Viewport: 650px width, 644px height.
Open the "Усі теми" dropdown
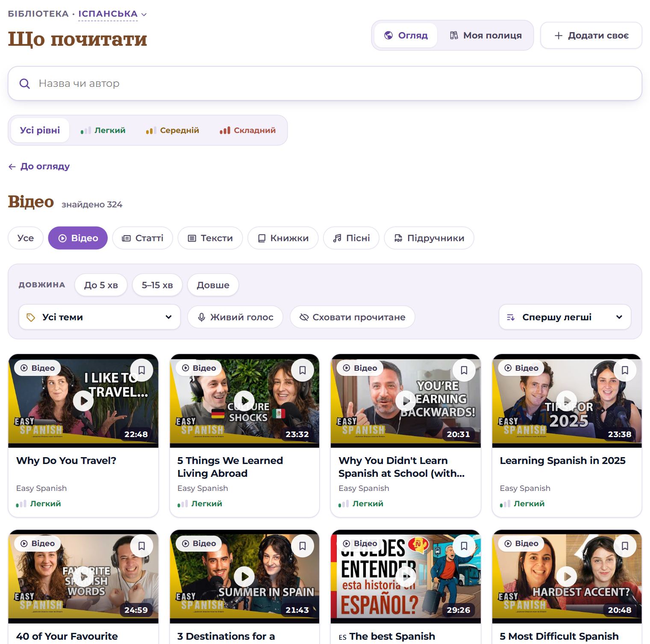[100, 317]
